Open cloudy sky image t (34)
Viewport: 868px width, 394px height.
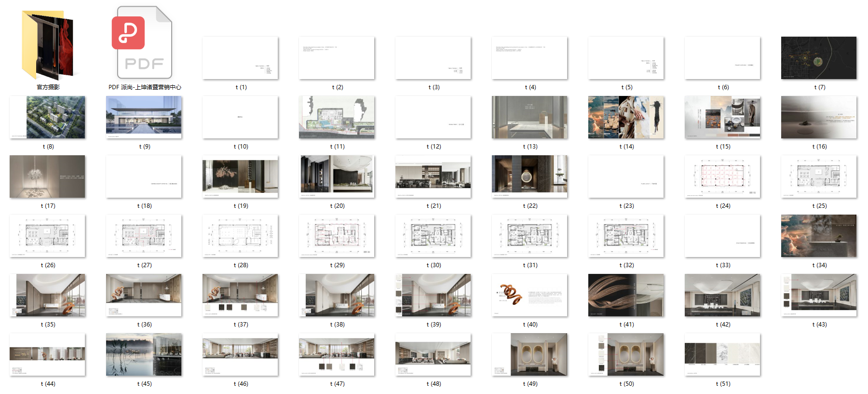[x=819, y=236]
